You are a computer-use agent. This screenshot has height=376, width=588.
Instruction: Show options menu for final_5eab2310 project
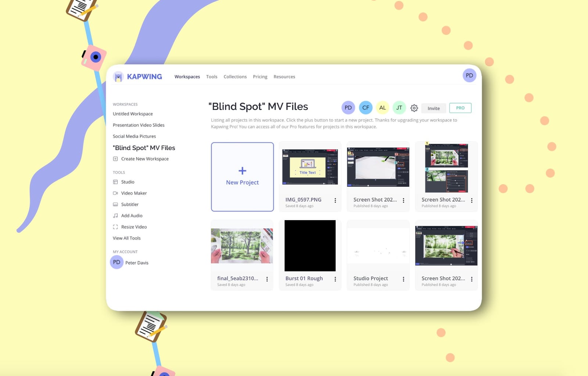[x=267, y=279]
